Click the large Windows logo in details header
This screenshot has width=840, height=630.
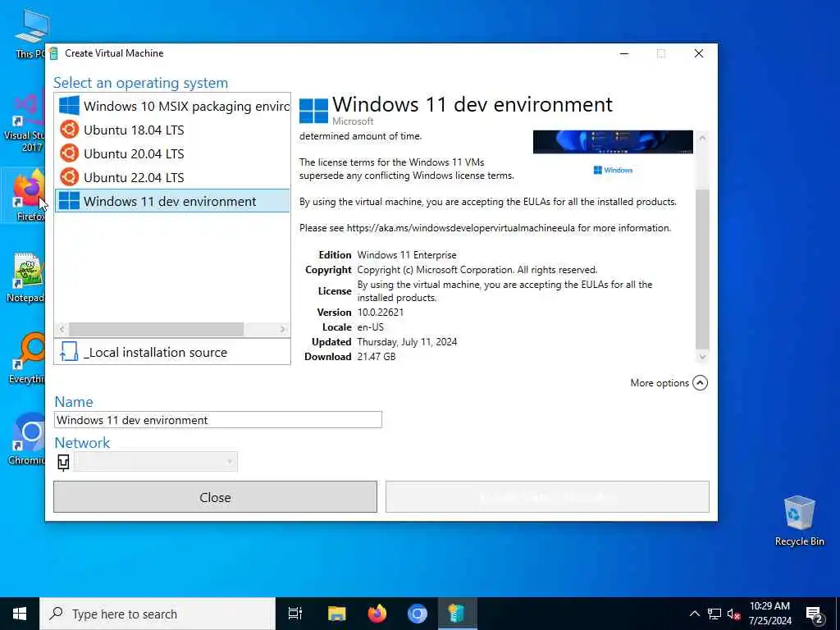(x=313, y=111)
